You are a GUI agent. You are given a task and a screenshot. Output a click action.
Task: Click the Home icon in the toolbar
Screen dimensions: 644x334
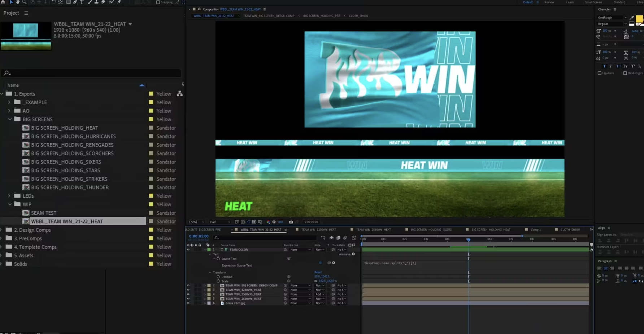[x=3, y=2]
